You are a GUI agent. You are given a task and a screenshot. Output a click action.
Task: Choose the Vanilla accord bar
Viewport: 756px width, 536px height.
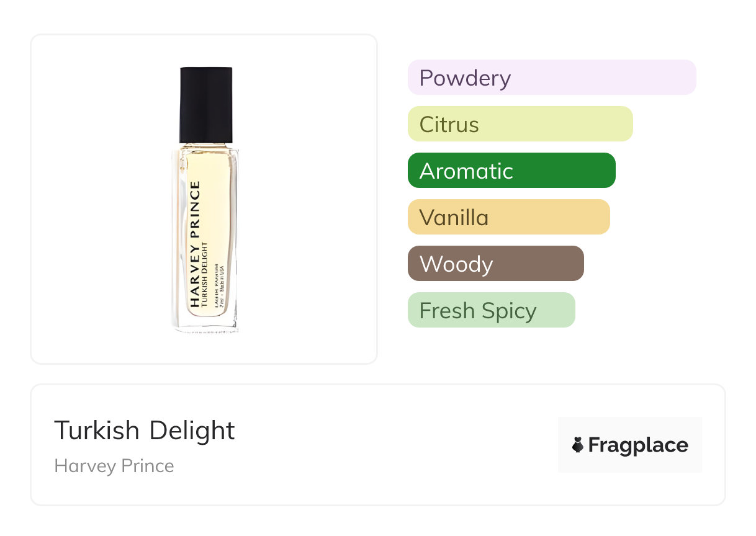tap(508, 217)
